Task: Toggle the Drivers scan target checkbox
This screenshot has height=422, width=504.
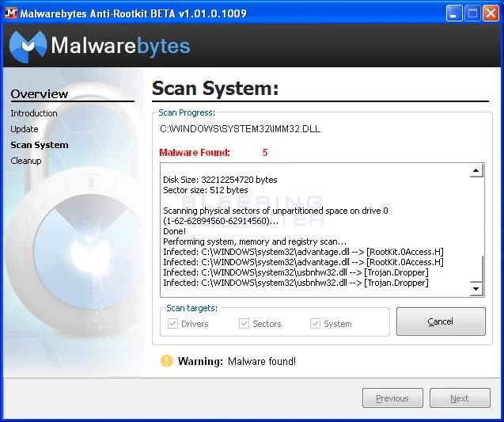Action: coord(173,323)
